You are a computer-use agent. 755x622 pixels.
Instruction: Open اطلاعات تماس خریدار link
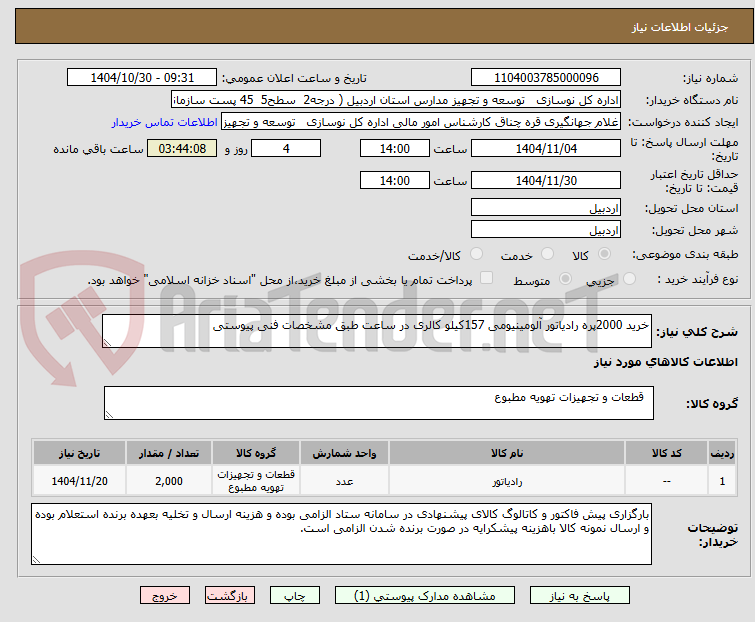click(x=165, y=122)
